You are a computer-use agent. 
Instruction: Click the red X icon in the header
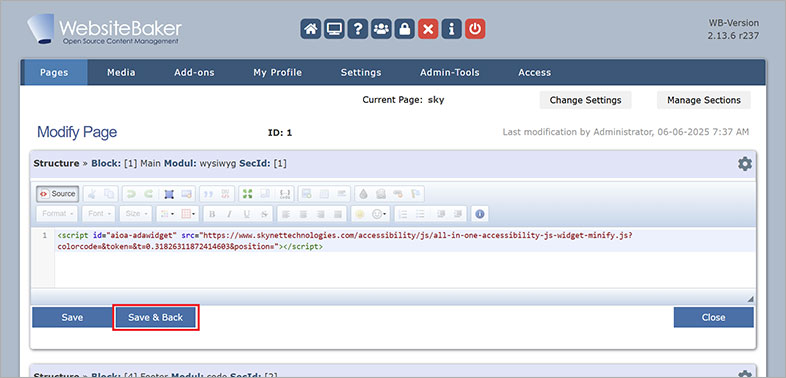[428, 29]
